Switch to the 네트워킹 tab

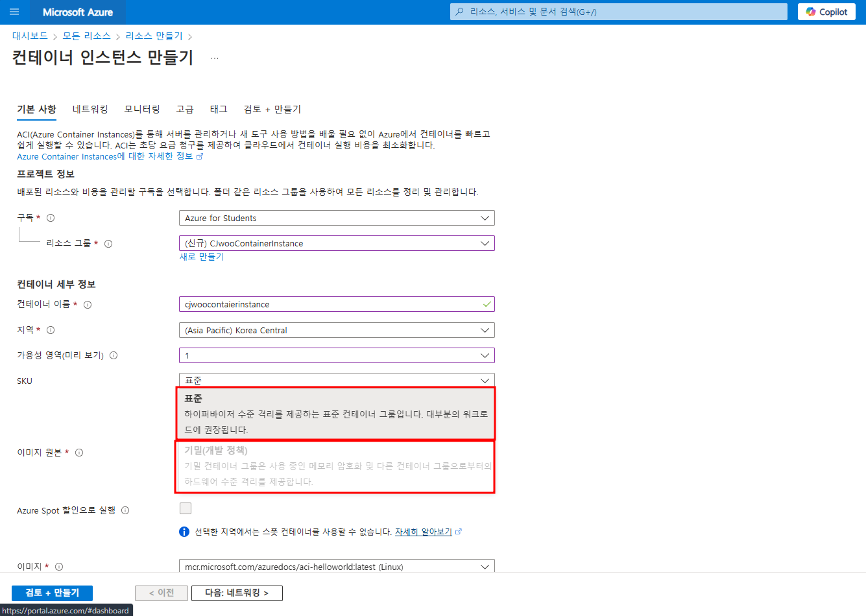(x=90, y=109)
